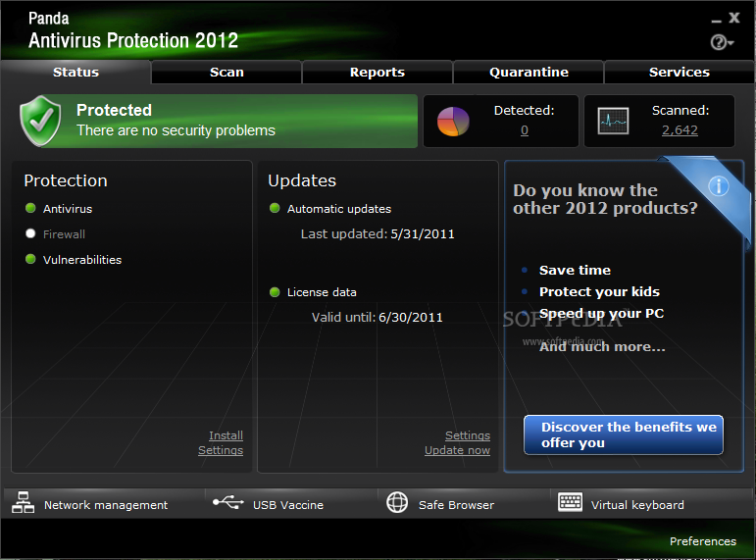This screenshot has width=756, height=560.
Task: Launch Safe Browser label
Action: [456, 505]
